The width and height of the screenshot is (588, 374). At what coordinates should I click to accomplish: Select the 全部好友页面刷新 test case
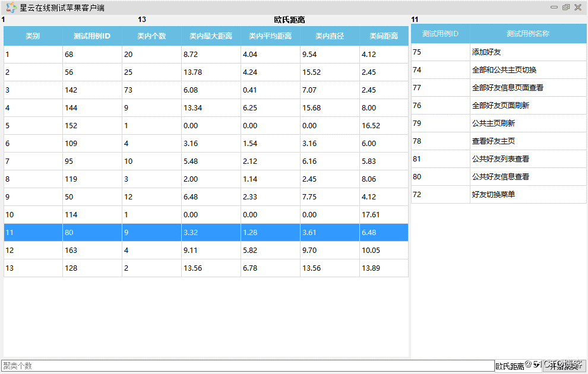point(528,105)
